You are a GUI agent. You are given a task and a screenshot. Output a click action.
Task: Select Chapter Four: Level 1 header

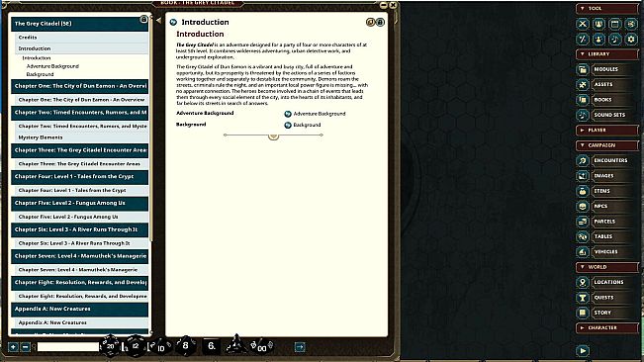[80, 176]
